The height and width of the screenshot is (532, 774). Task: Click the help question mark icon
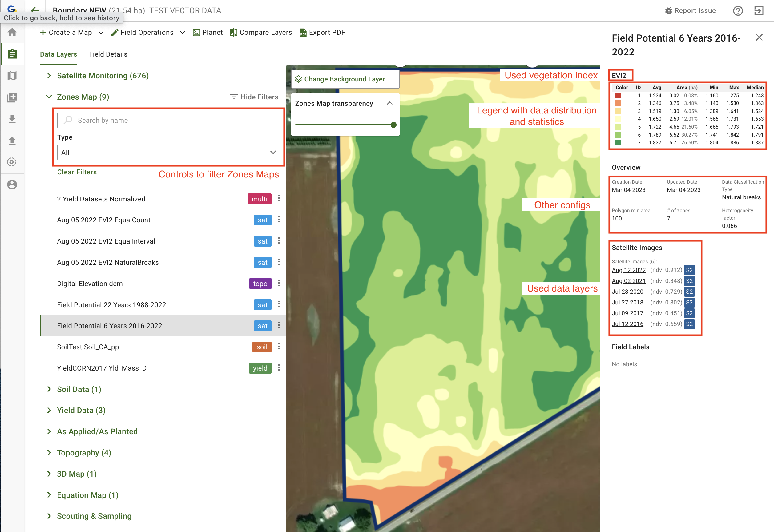pos(738,11)
